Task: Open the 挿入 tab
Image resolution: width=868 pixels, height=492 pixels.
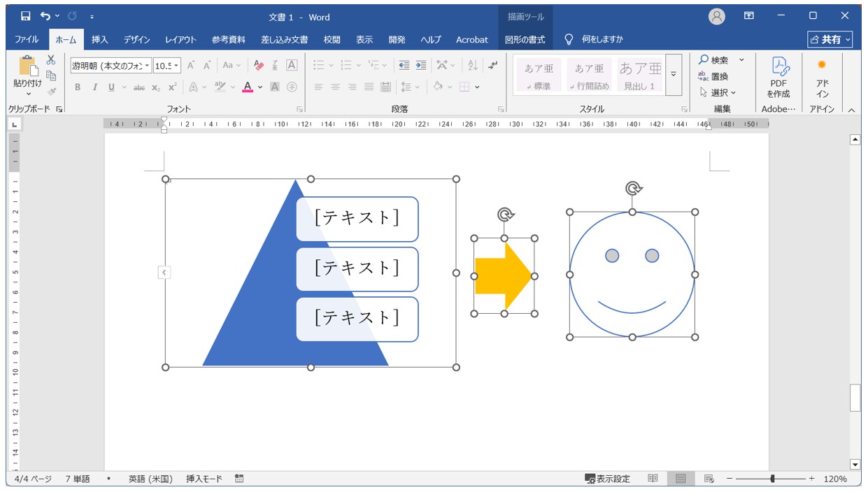Action: [100, 40]
